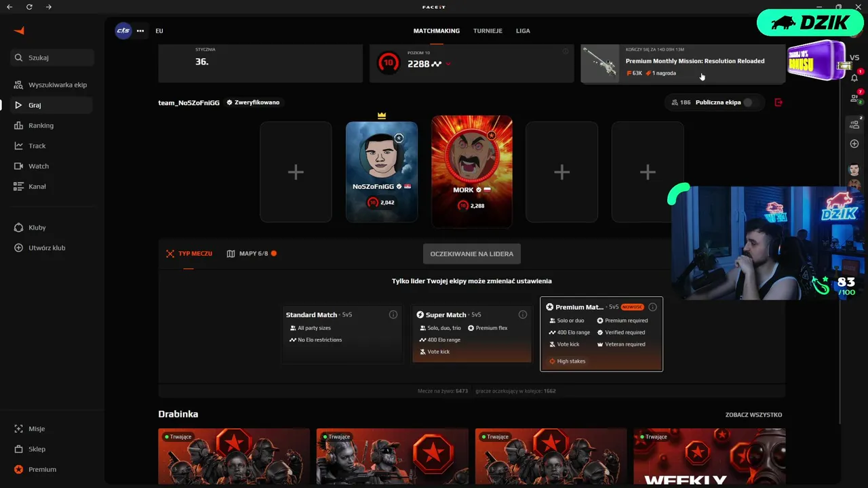
Task: Open Ranking in the sidebar
Action: click(52, 125)
